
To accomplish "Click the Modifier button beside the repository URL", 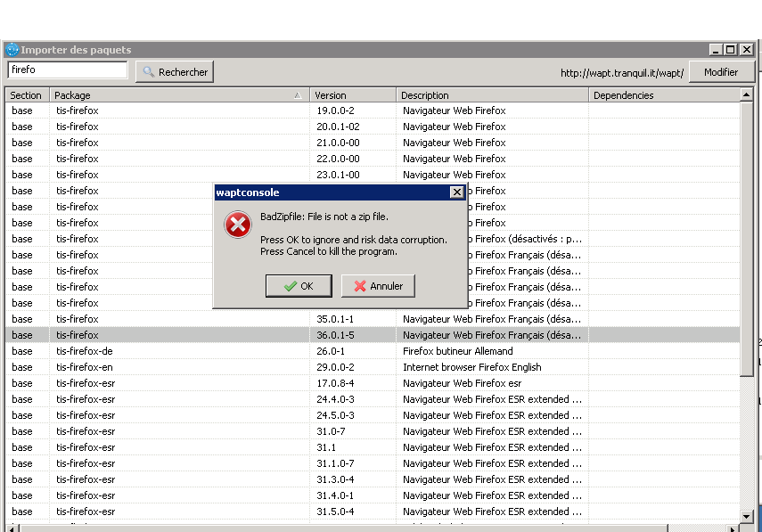I will 721,72.
